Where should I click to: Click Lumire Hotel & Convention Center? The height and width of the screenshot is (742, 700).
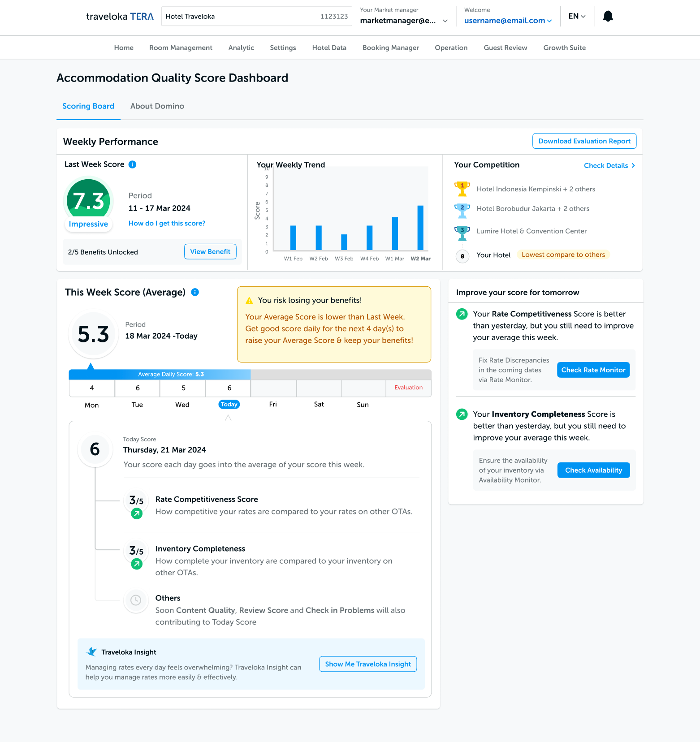531,231
